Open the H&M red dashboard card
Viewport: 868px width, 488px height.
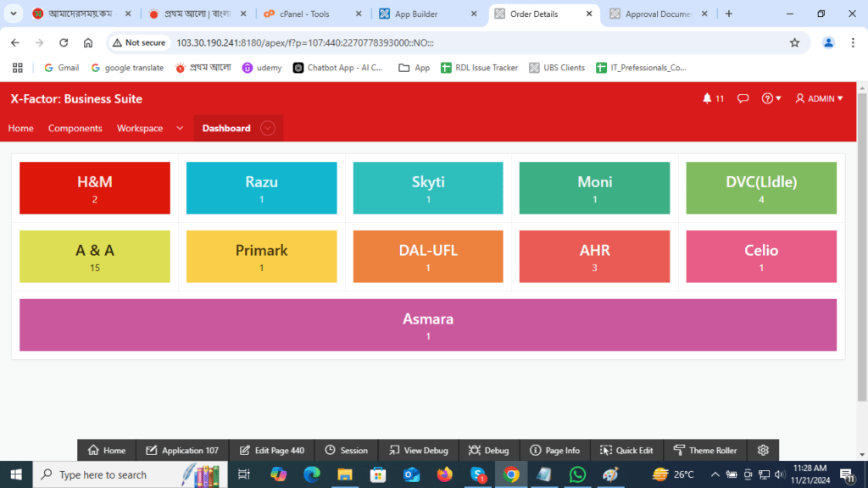coord(95,188)
